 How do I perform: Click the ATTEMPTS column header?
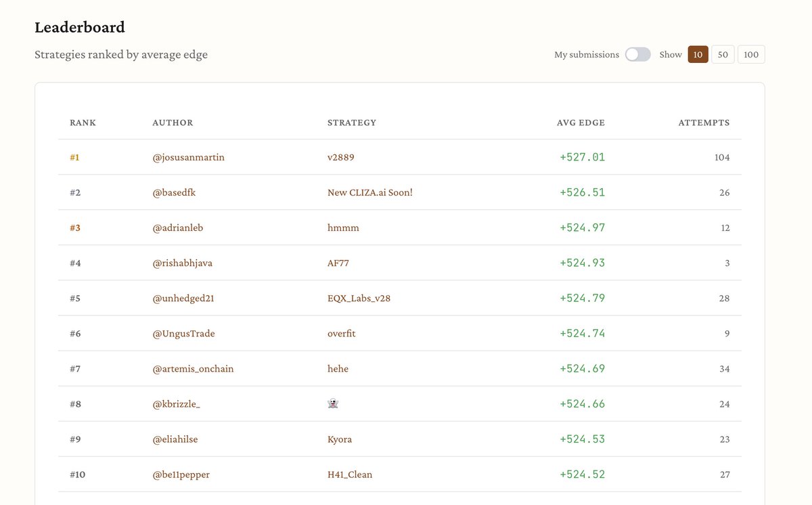[704, 123]
